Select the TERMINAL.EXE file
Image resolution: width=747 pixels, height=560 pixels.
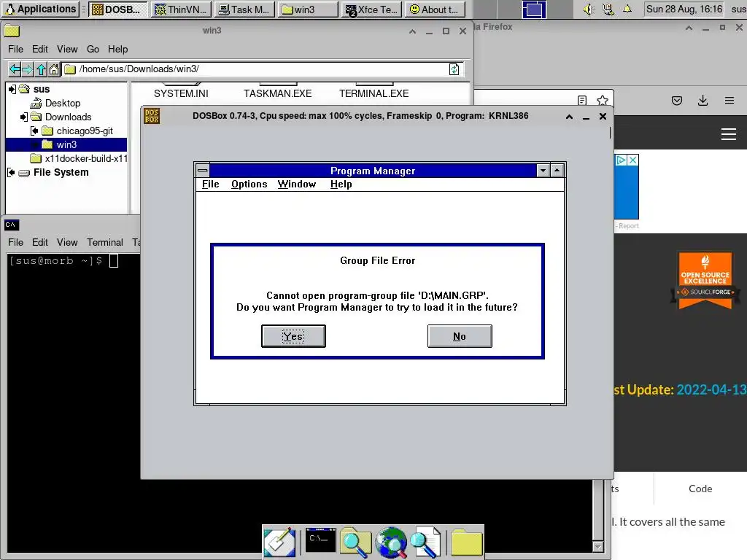[374, 93]
